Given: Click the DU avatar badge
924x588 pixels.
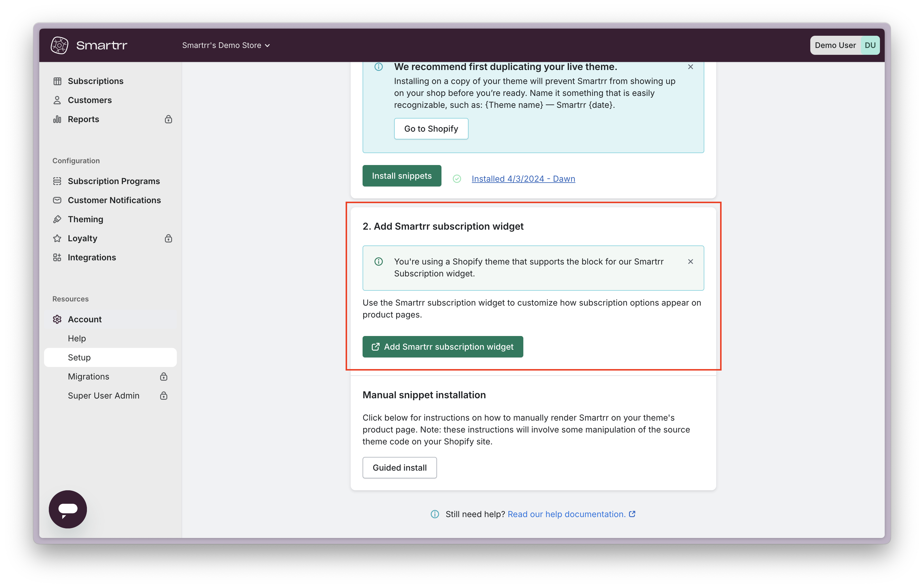Looking at the screenshot, I should (x=870, y=45).
